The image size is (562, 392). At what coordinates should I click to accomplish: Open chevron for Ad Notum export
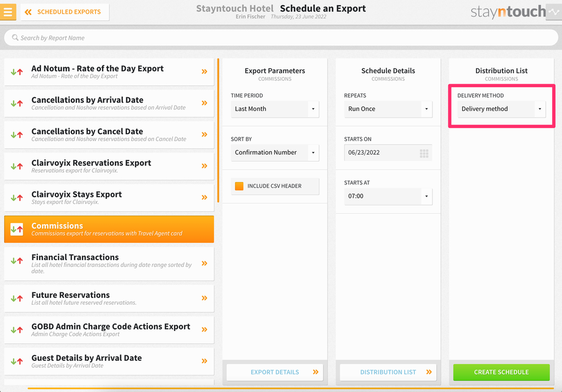click(x=204, y=71)
